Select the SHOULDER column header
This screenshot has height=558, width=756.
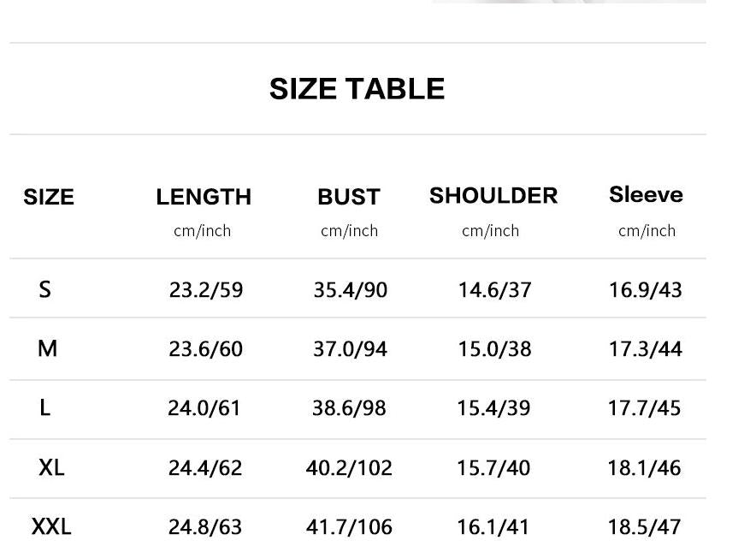click(493, 195)
